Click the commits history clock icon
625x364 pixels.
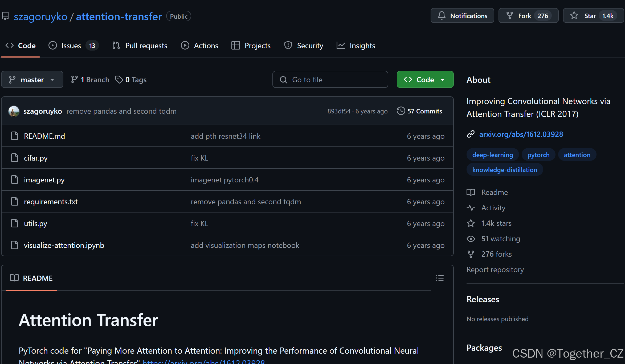tap(401, 111)
